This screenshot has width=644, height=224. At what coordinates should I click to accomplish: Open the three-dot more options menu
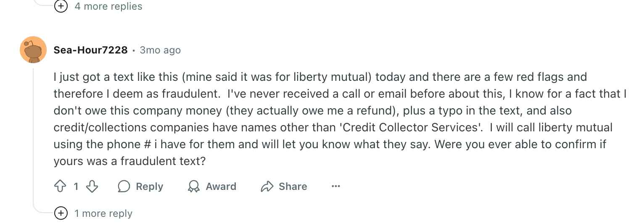point(335,186)
